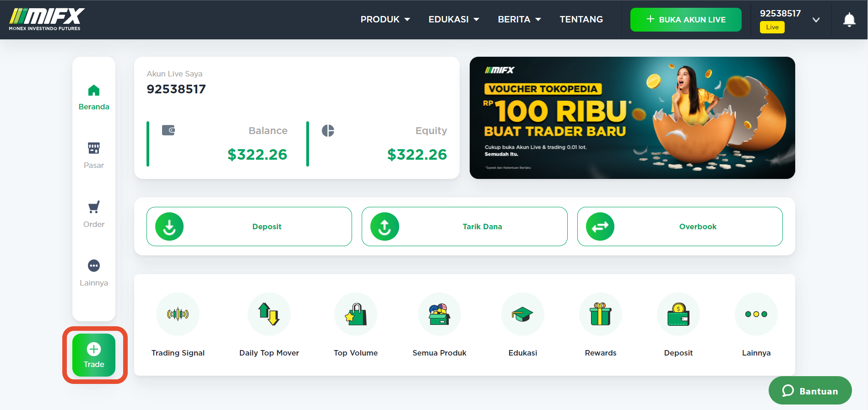Open the Top Volume shopping bag icon
Viewport: 868px width, 410px height.
[x=356, y=314]
